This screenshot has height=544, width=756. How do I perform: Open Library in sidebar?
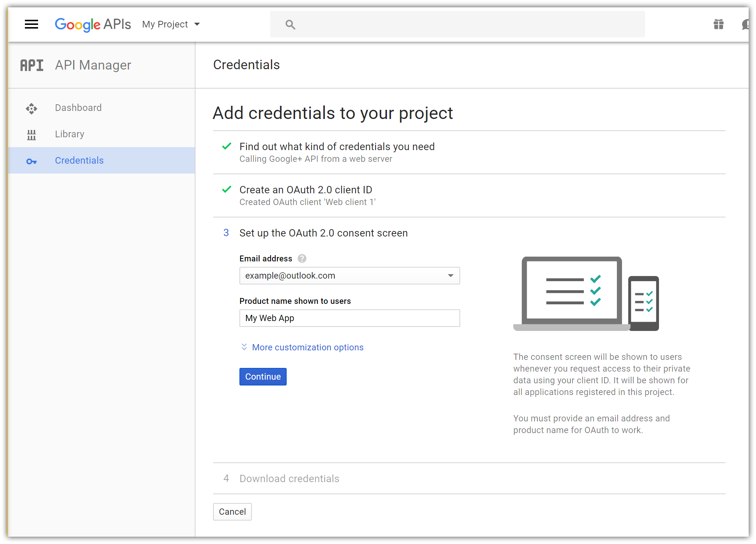pyautogui.click(x=70, y=134)
